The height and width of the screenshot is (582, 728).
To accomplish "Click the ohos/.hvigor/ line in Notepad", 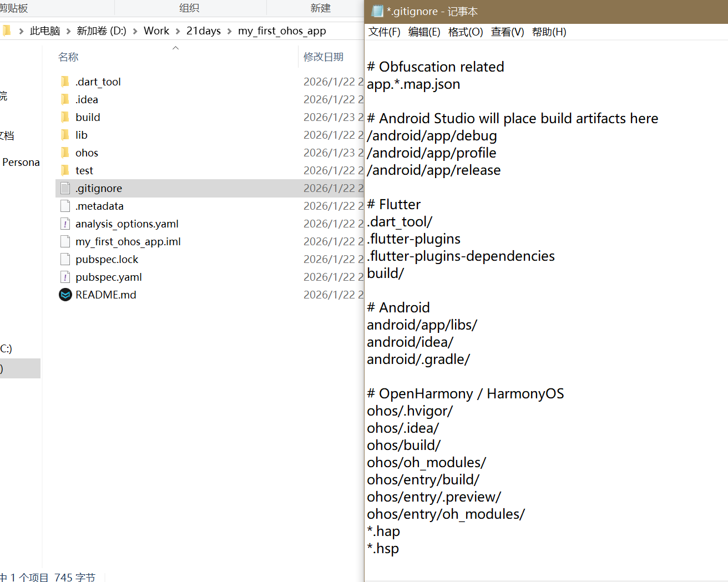I will tap(410, 411).
